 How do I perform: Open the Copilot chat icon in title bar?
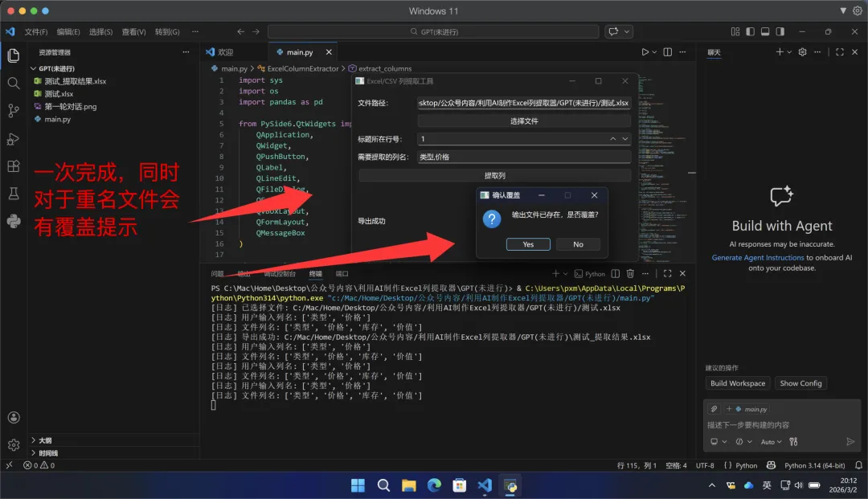tap(613, 31)
